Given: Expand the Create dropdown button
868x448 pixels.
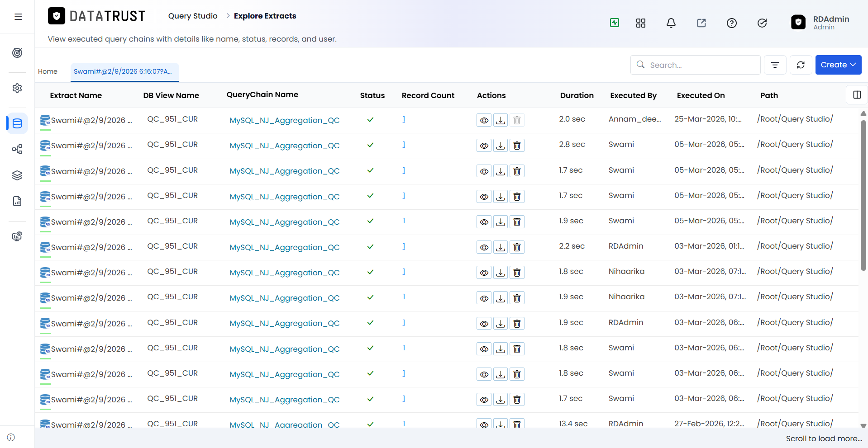Looking at the screenshot, I should click(838, 65).
